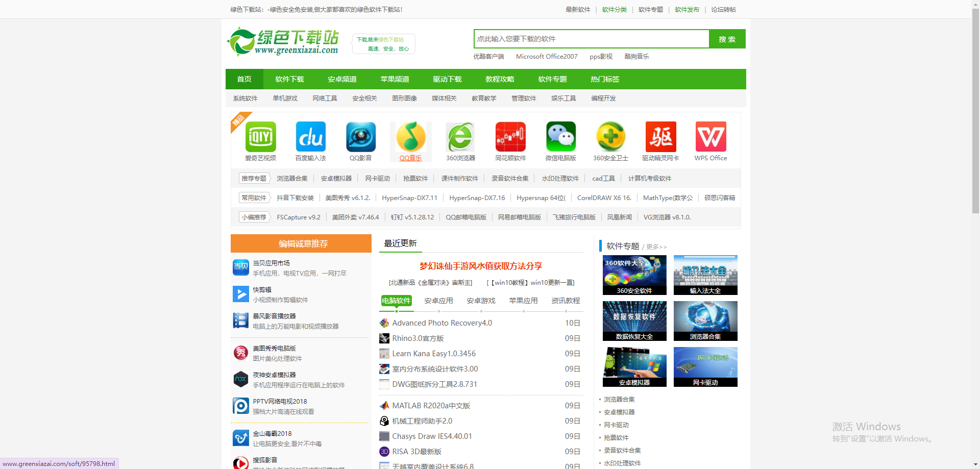Open 热门标签 in the navigation bar
Image resolution: width=980 pixels, height=469 pixels.
(605, 79)
